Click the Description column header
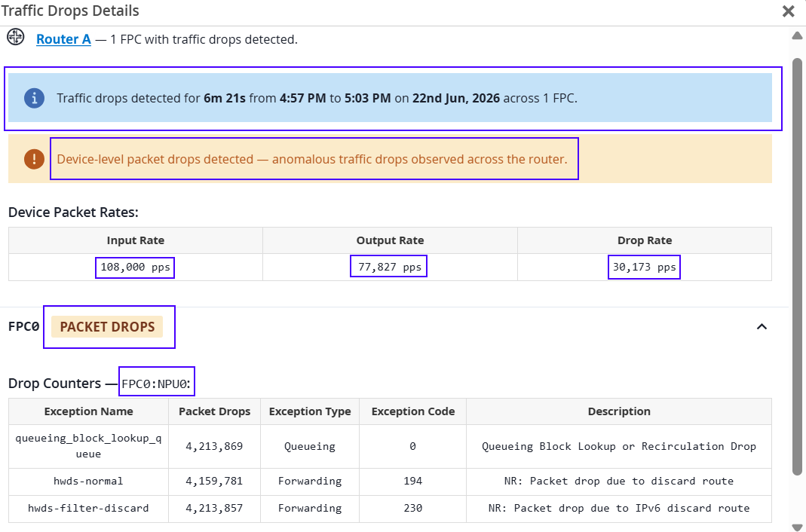Viewport: 806px width, 532px height. click(x=619, y=411)
